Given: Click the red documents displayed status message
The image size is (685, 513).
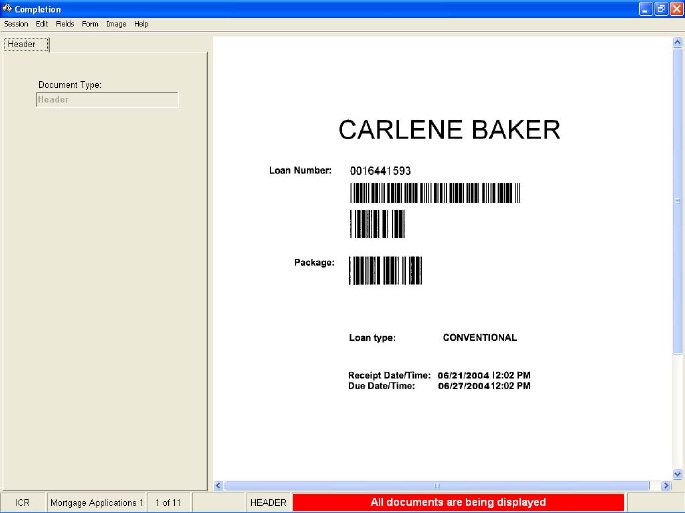Looking at the screenshot, I should click(458, 502).
